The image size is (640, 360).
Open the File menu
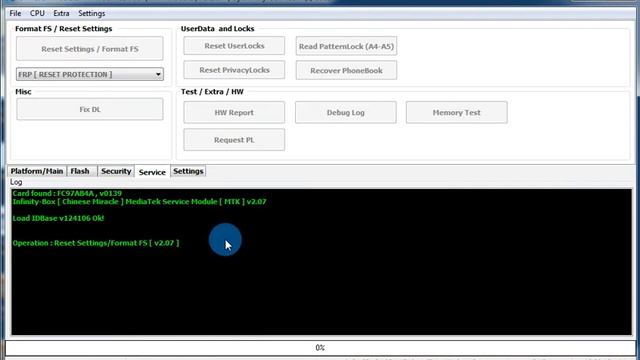point(15,13)
